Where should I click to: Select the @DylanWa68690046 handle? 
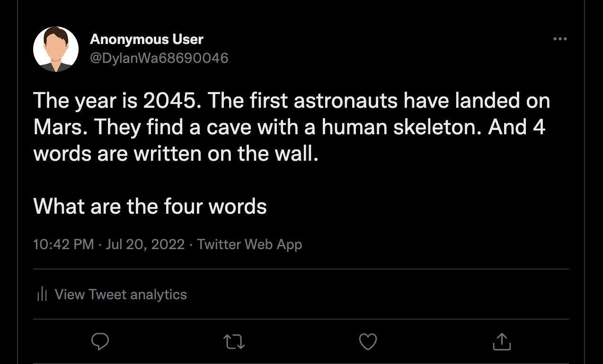point(160,58)
